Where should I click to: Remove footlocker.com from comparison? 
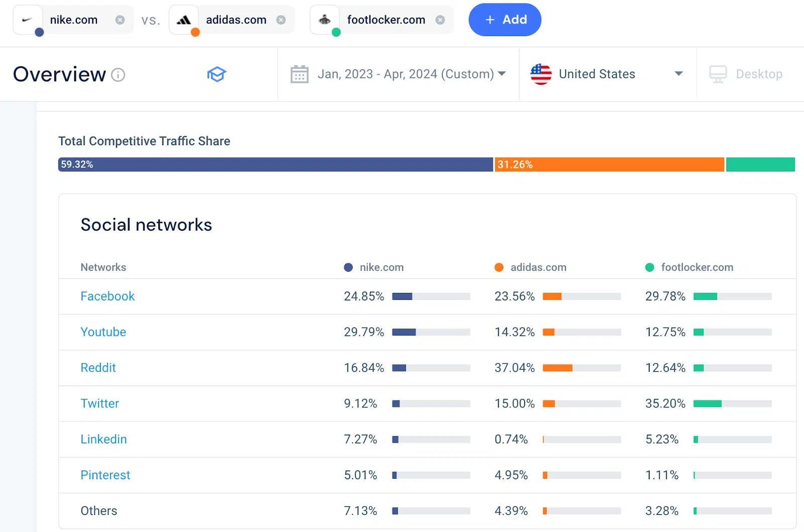(440, 20)
